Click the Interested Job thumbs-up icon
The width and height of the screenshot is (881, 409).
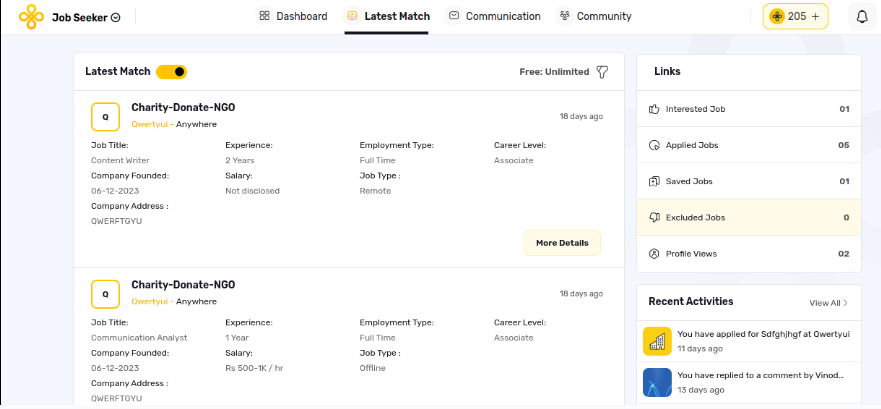click(x=655, y=109)
